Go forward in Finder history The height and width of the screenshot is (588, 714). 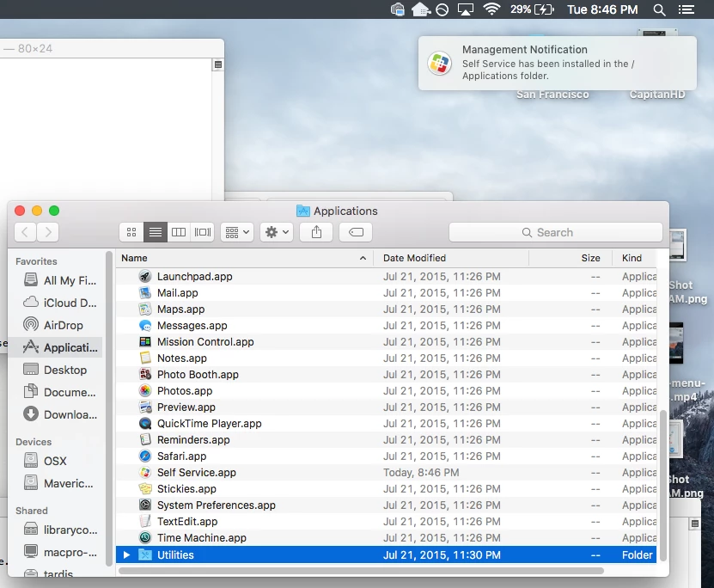[48, 232]
